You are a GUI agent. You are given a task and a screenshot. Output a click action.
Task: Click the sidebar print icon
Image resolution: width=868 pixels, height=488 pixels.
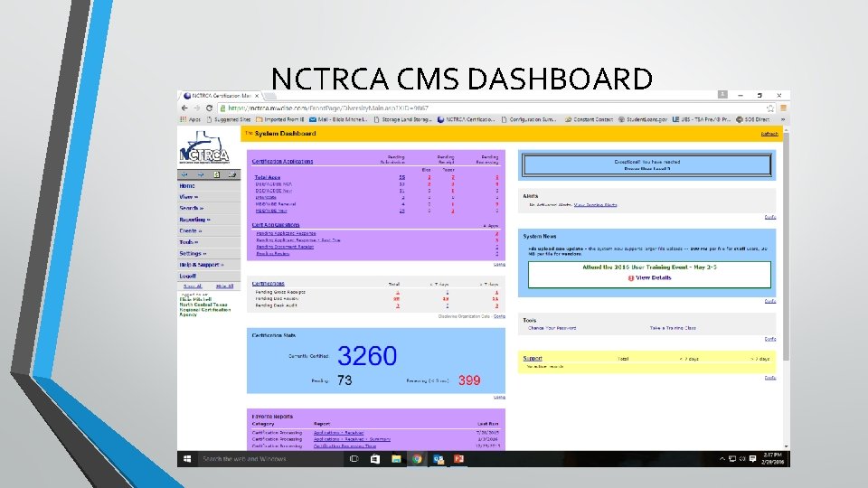coord(232,174)
